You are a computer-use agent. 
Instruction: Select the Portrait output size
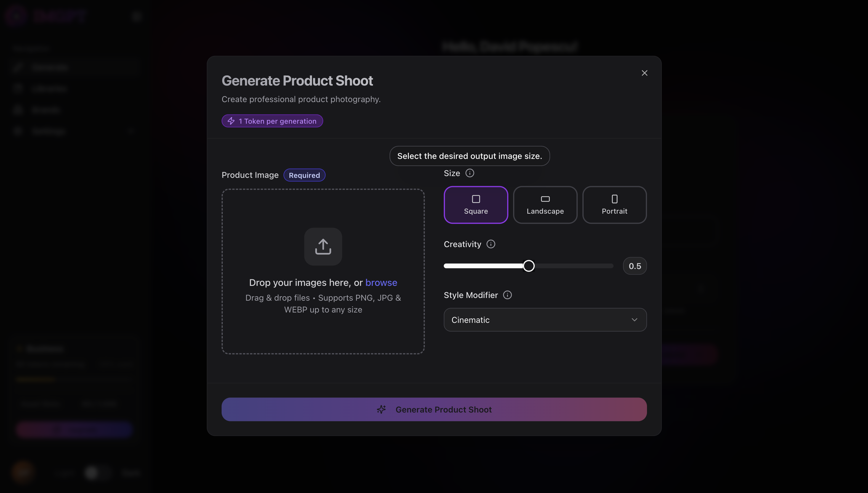tap(614, 205)
